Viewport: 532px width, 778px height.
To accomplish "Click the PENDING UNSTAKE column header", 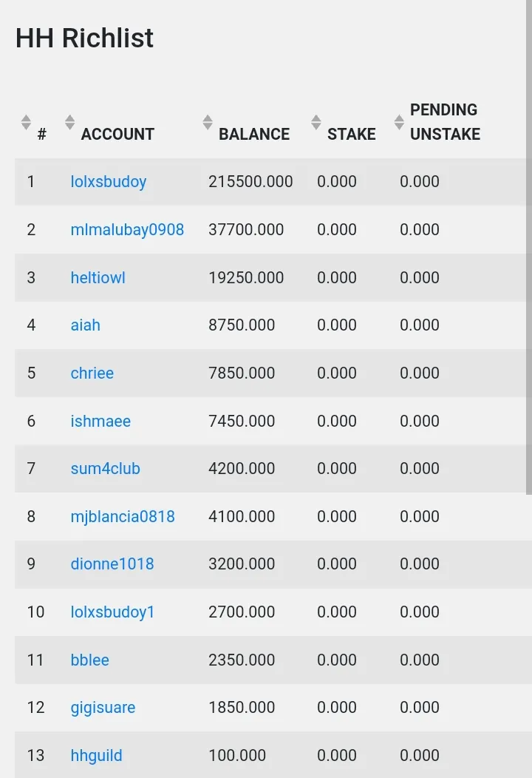I will [x=445, y=122].
